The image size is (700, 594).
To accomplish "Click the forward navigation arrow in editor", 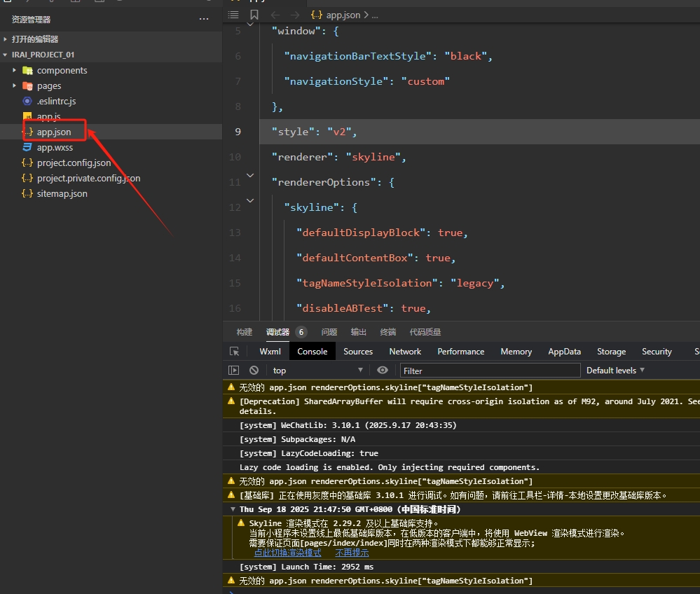I will [x=295, y=15].
